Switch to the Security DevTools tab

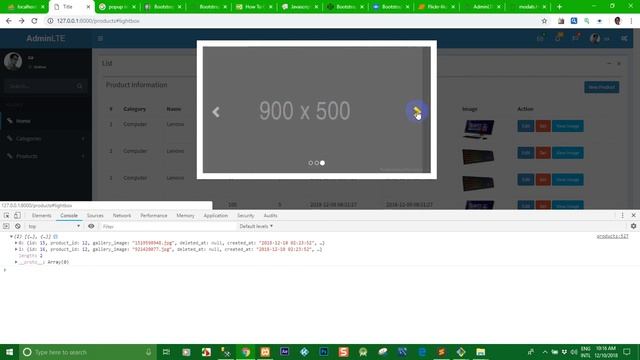tap(245, 216)
